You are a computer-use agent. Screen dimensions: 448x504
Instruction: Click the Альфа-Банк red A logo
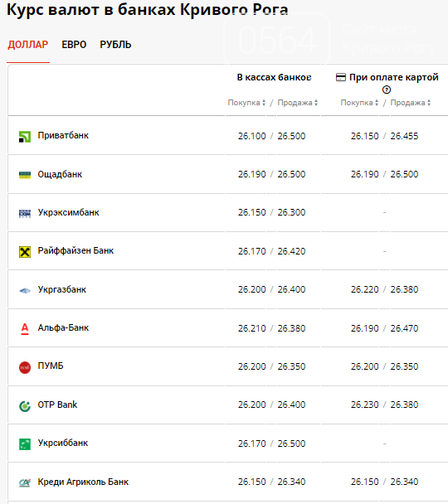25,329
